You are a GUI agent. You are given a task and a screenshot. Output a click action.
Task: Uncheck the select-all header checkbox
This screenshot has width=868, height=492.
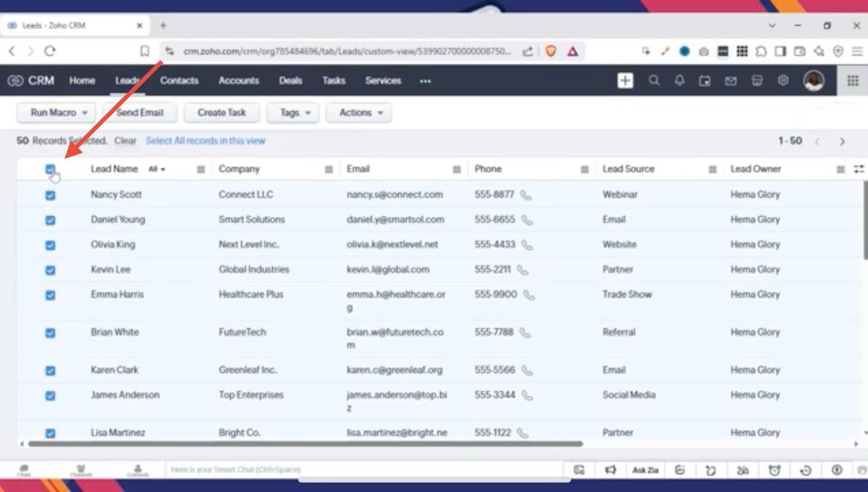click(50, 169)
